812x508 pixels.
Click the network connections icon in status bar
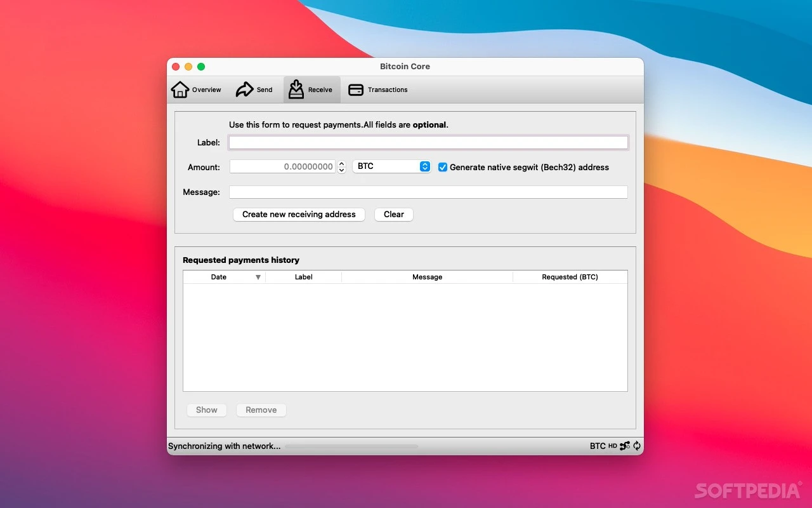625,446
